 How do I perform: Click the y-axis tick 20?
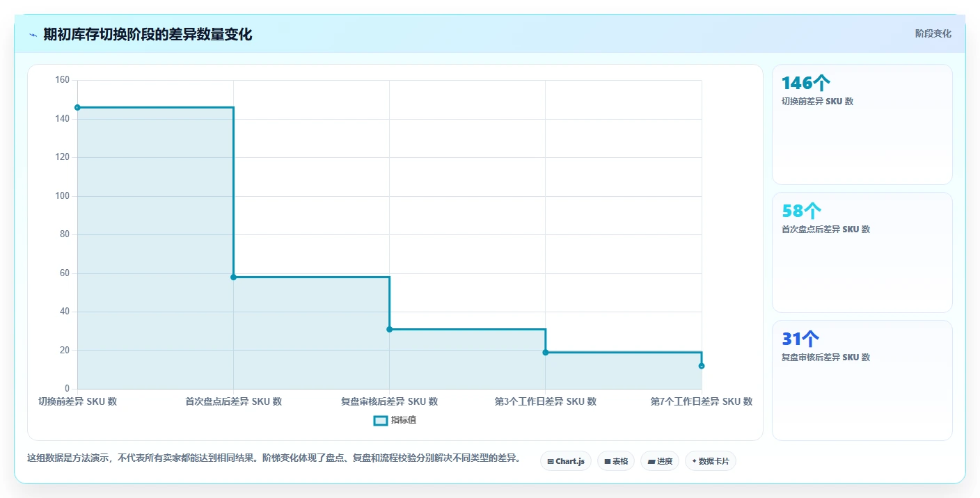[x=65, y=350]
